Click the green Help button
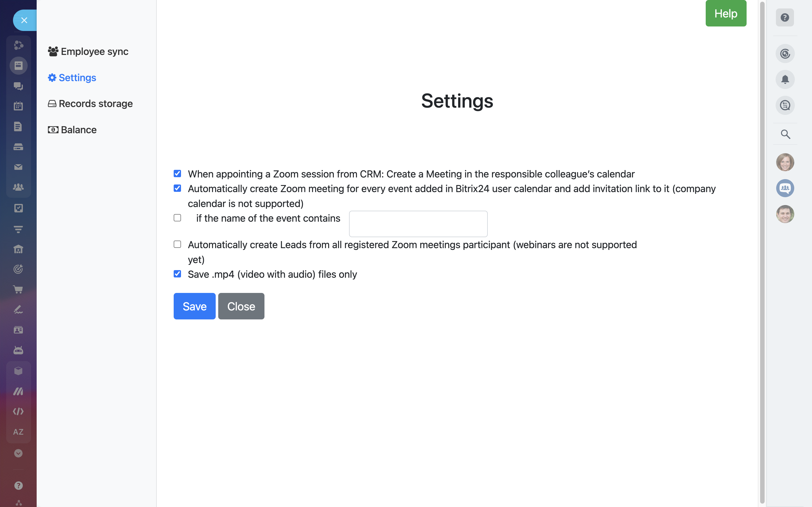 pos(726,14)
